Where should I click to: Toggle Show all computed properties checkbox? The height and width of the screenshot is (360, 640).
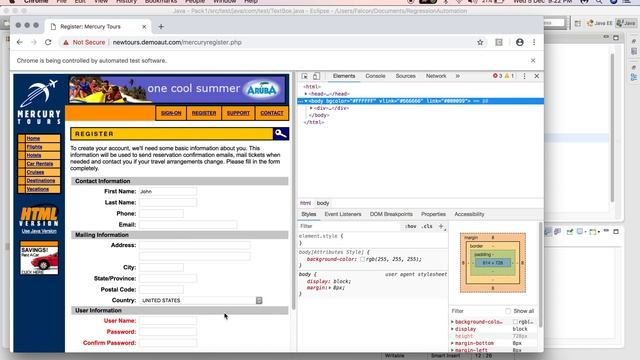pyautogui.click(x=508, y=311)
